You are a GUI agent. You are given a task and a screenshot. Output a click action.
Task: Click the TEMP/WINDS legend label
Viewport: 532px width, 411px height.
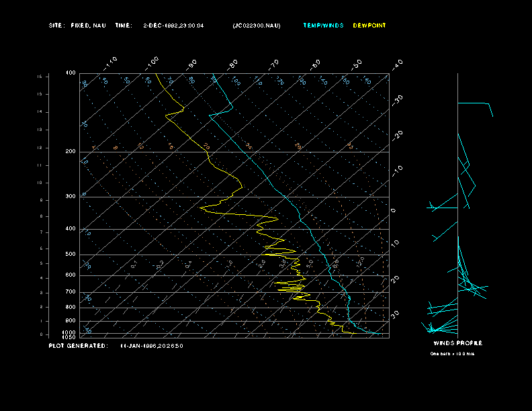pos(323,26)
